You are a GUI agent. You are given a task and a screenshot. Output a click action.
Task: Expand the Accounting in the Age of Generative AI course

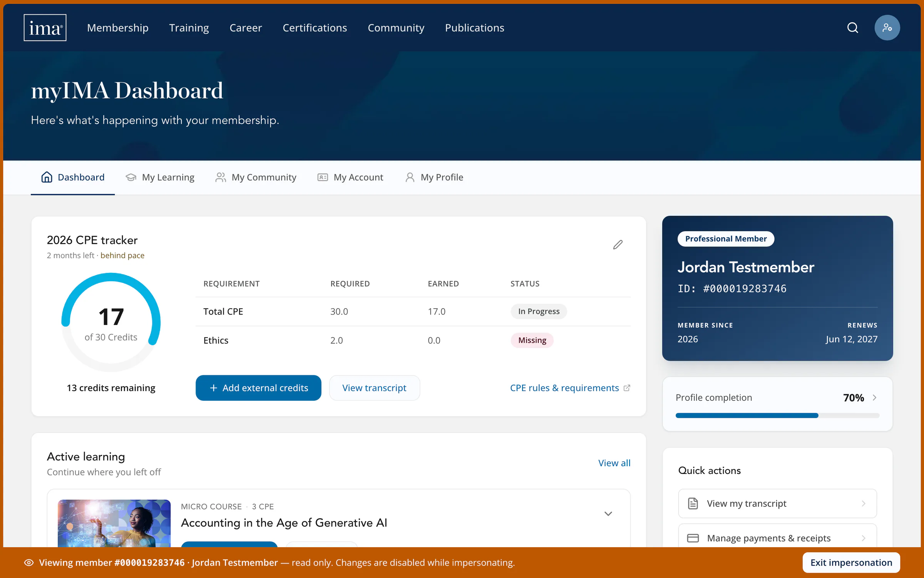[x=608, y=514]
